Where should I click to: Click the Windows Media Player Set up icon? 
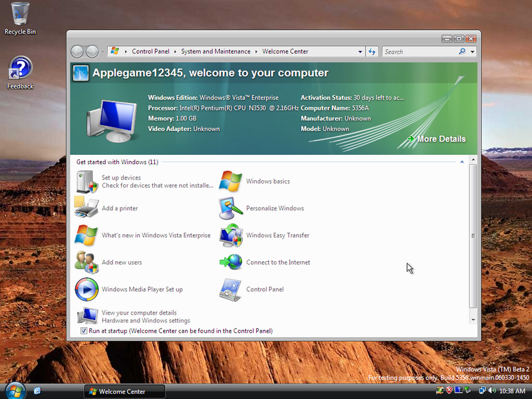tap(86, 289)
